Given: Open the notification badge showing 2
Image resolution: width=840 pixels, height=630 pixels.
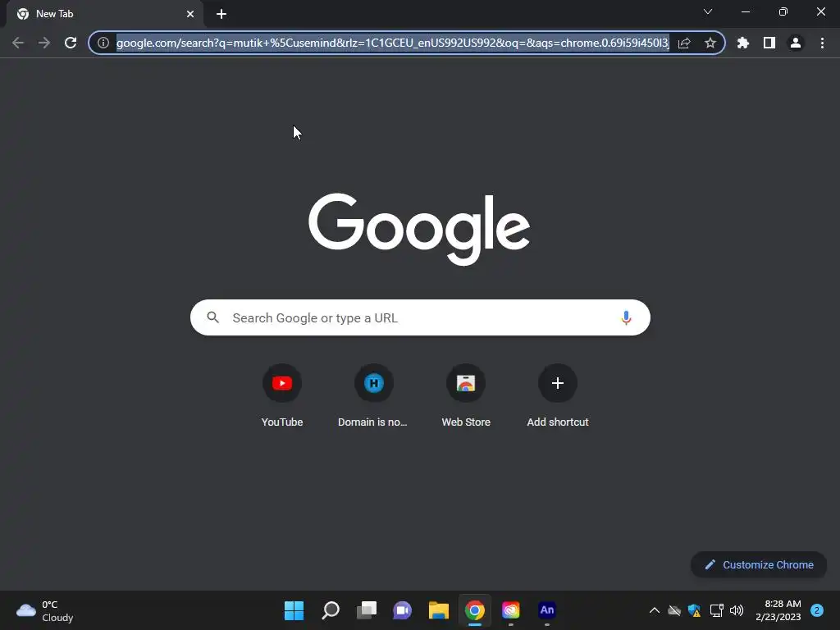Looking at the screenshot, I should (x=817, y=610).
